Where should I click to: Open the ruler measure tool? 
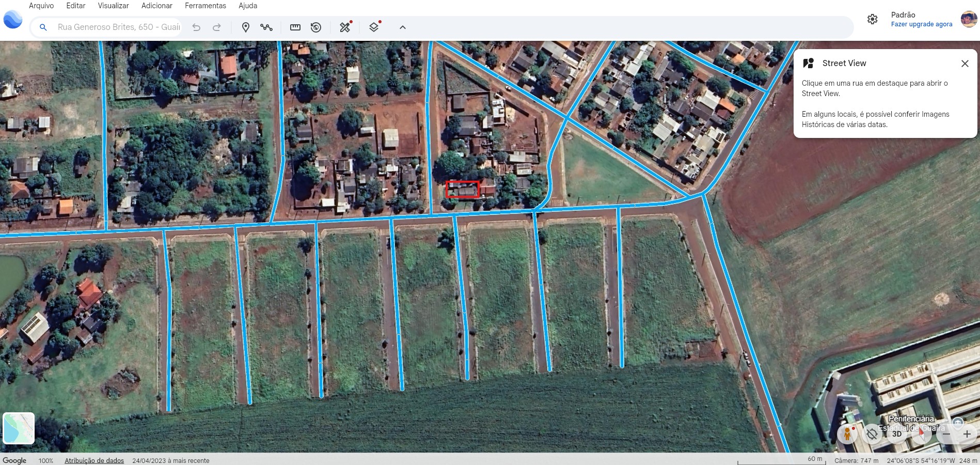(295, 27)
